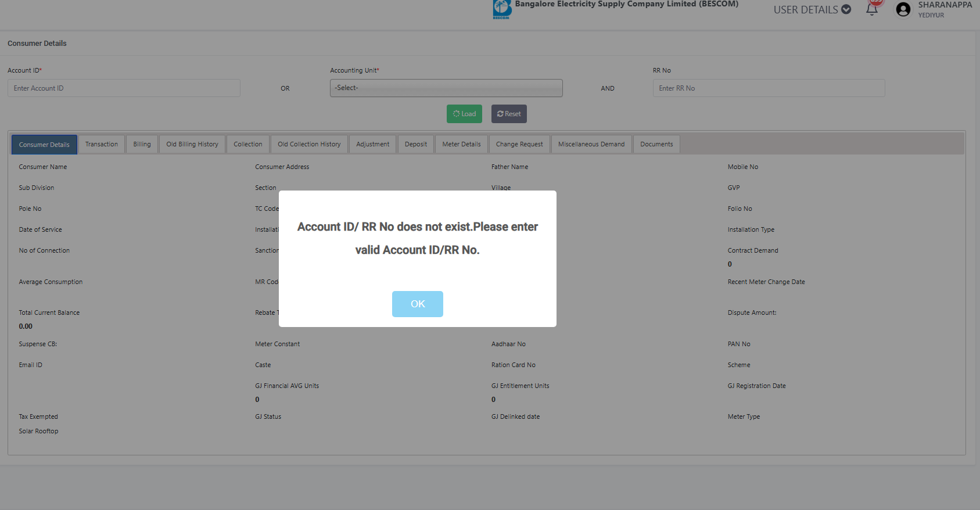Image resolution: width=980 pixels, height=510 pixels.
Task: Switch to the Collection tab
Action: 248,144
